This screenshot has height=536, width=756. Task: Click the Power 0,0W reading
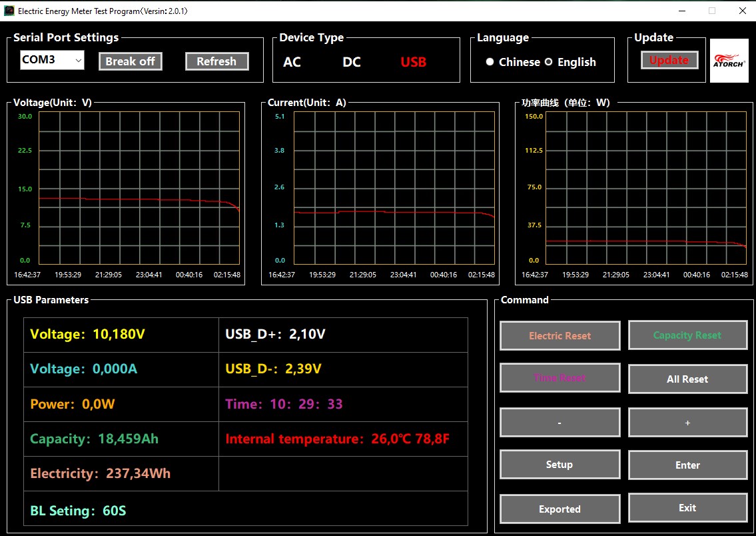(73, 404)
